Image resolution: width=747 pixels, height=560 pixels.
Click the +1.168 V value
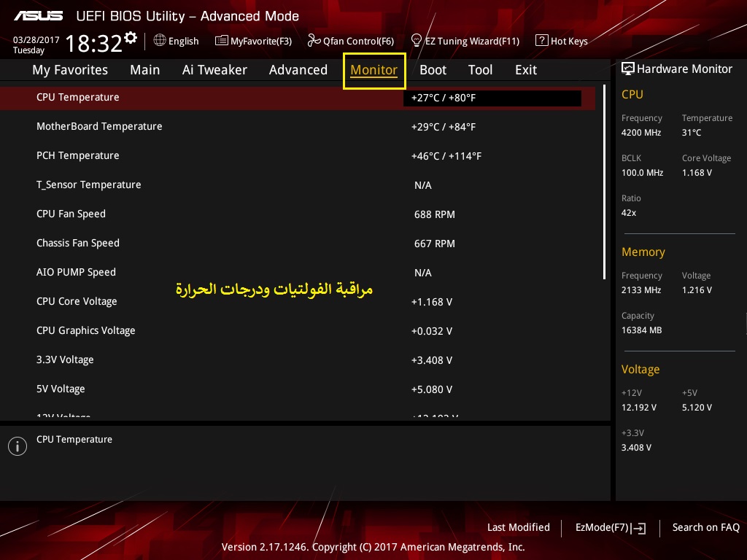pos(432,302)
